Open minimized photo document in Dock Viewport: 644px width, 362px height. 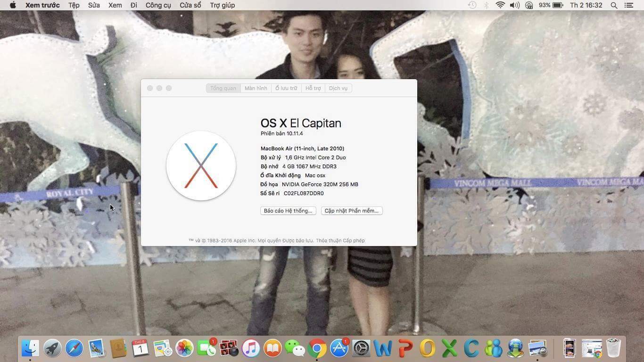(x=570, y=348)
